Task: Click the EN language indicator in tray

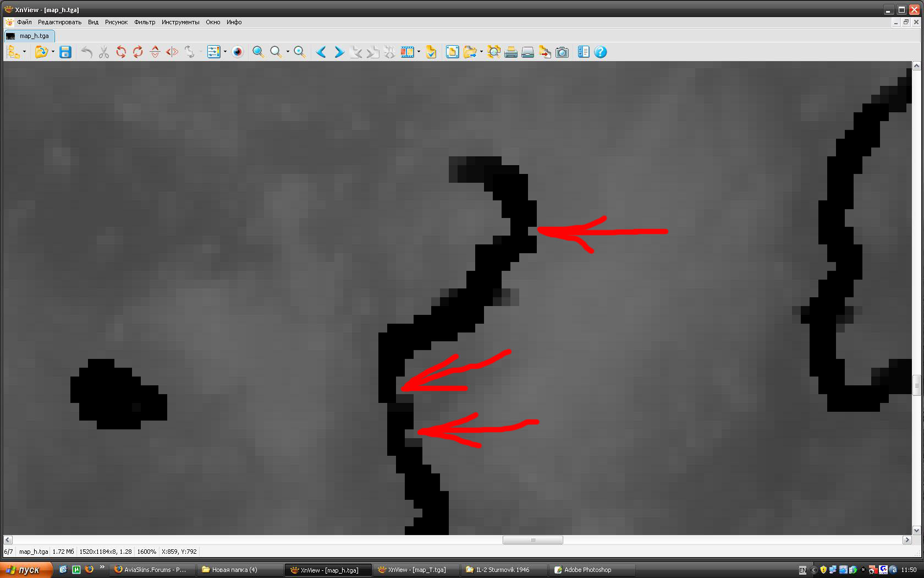Action: coord(802,570)
